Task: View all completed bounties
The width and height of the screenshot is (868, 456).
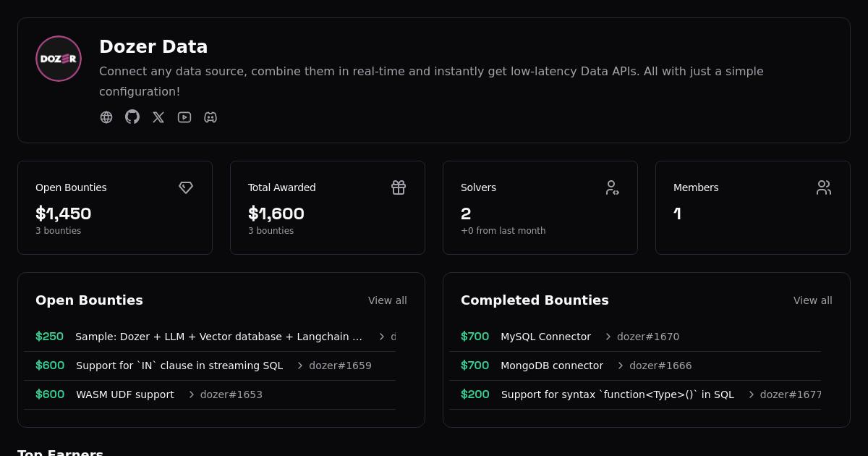Action: point(813,300)
